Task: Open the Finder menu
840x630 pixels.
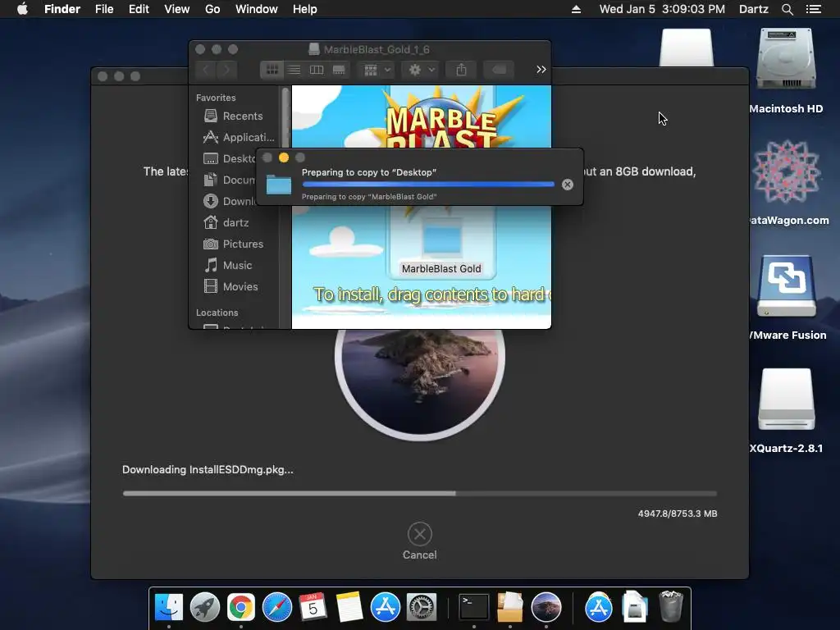Action: [x=62, y=9]
